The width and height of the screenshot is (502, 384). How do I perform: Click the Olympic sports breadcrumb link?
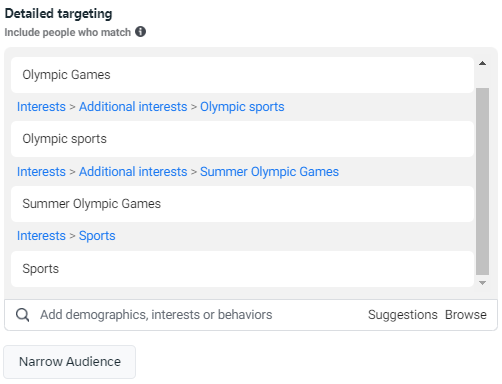242,107
